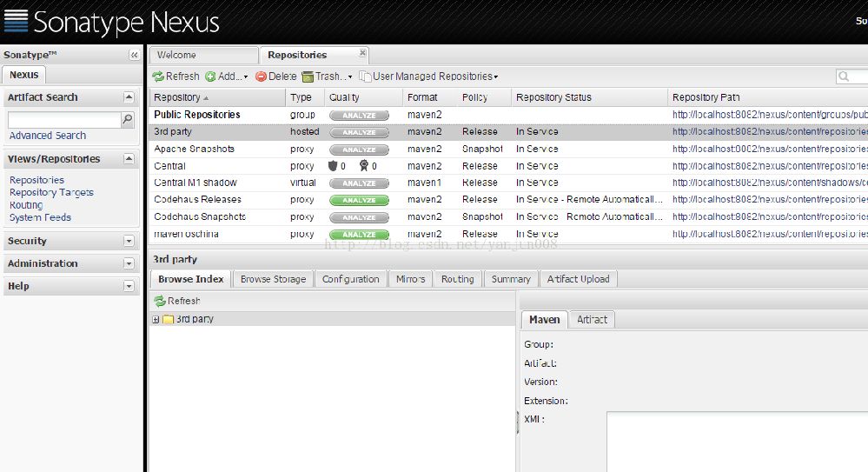This screenshot has width=868, height=472.
Task: Click the Artifact Search input field
Action: tap(64, 120)
